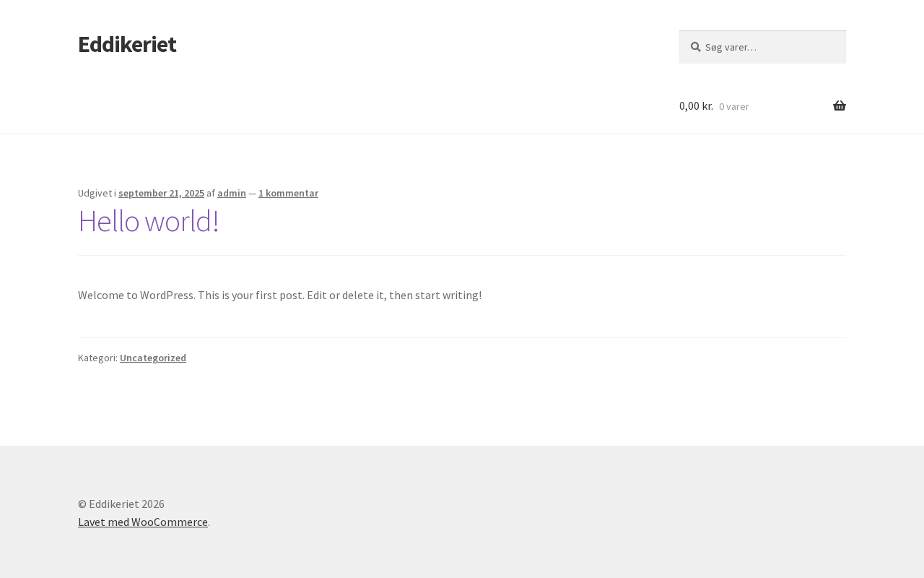This screenshot has height=578, width=924.
Task: Click the period after the WooCommerce link
Action: pyautogui.click(x=209, y=522)
